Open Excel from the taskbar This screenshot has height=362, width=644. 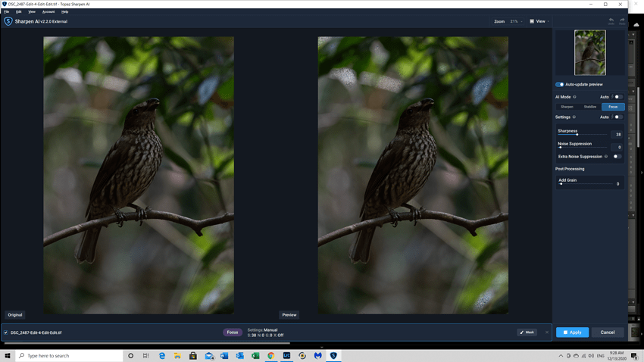click(255, 356)
